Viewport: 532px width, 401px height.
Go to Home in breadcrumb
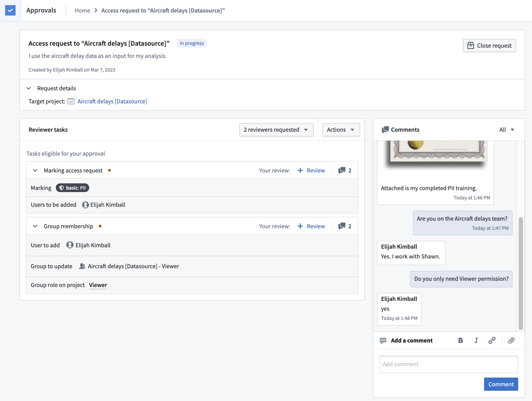click(x=82, y=11)
